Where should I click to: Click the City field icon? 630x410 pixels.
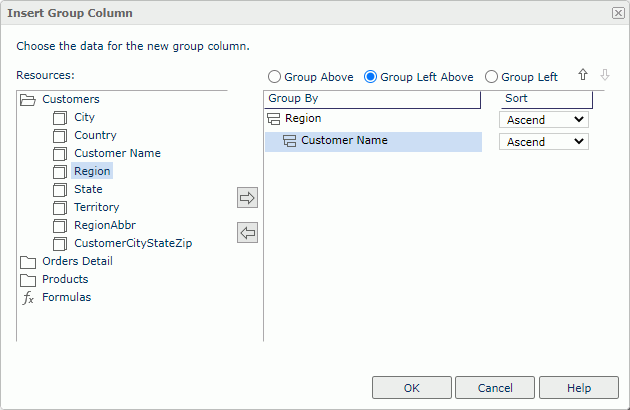pos(60,118)
